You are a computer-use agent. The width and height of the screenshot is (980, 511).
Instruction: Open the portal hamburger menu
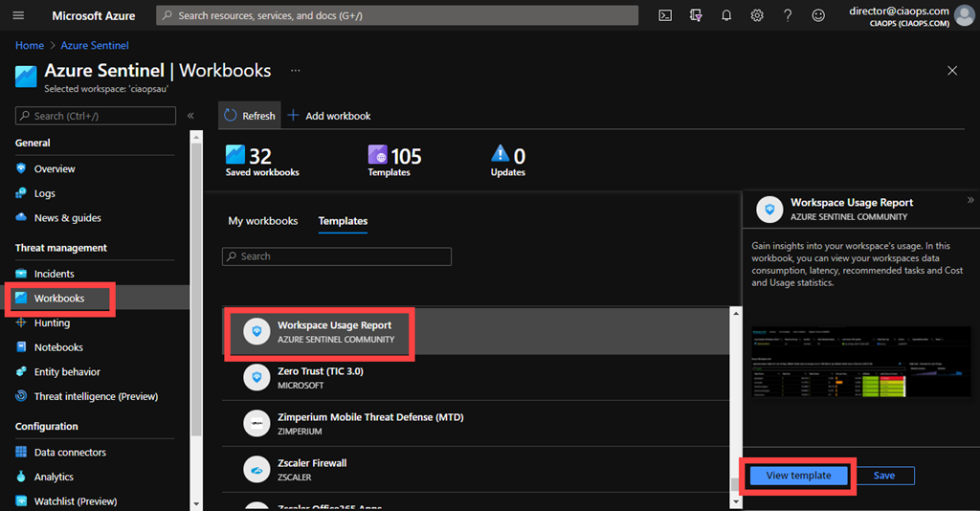[18, 15]
